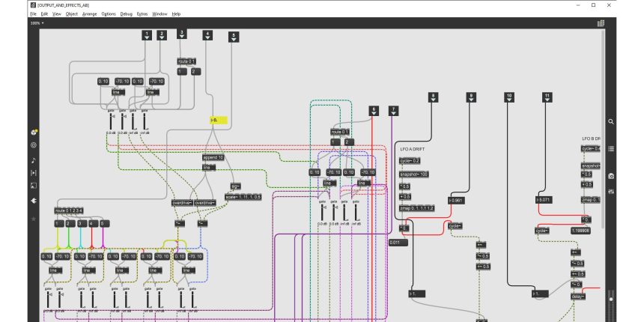Click the leftmost gate gain slider under inlet 1
Screen dimensions: 644x322
[111, 121]
